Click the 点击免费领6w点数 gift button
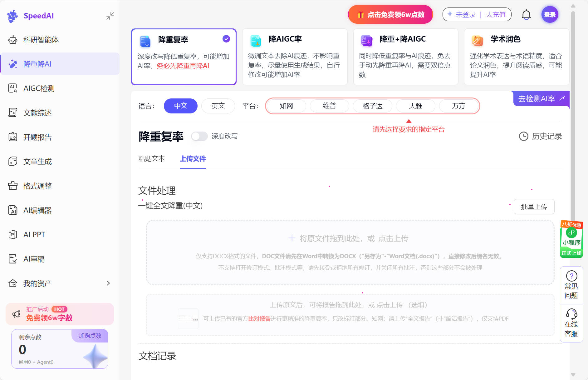Viewport: 588px width, 380px height. [x=390, y=15]
